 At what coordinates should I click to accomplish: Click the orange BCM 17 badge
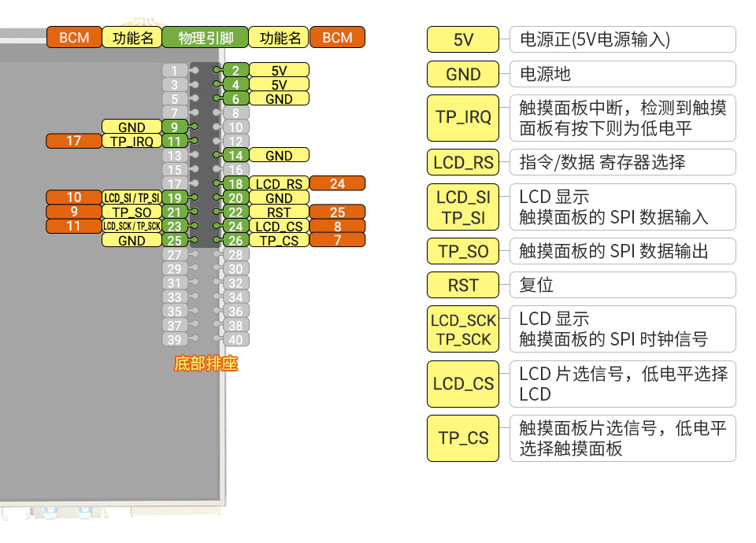pos(73,142)
